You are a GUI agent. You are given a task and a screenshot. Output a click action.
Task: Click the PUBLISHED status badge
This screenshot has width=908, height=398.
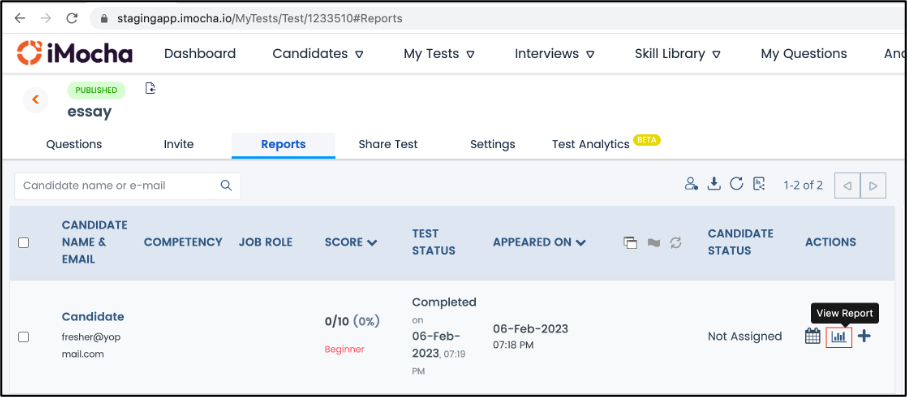96,90
